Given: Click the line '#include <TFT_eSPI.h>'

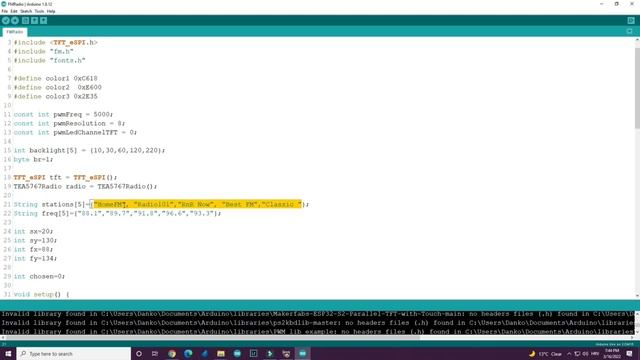Looking at the screenshot, I should (56, 42).
